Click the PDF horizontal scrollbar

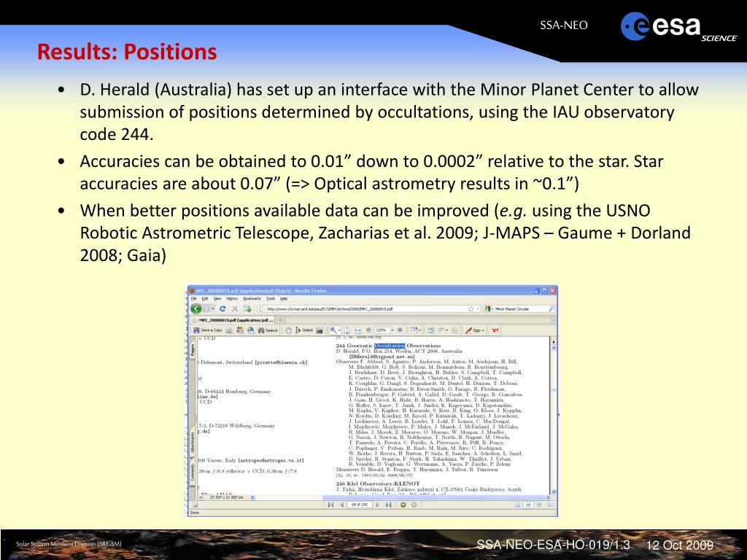[400, 497]
